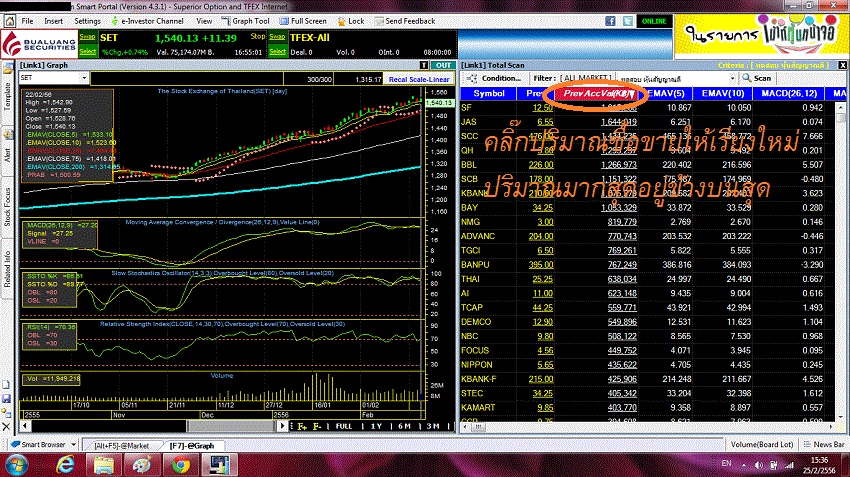This screenshot has height=477, width=850.
Task: Click the Facebook icon
Action: [610, 21]
